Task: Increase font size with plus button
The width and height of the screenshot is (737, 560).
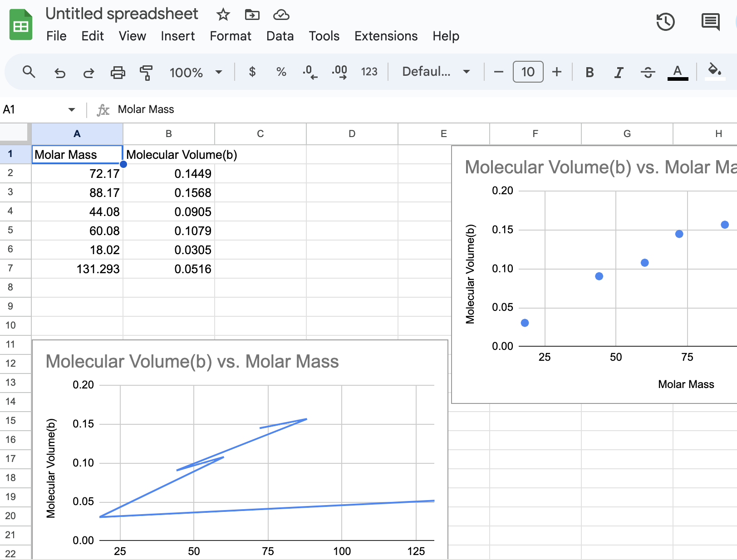Action: point(557,72)
